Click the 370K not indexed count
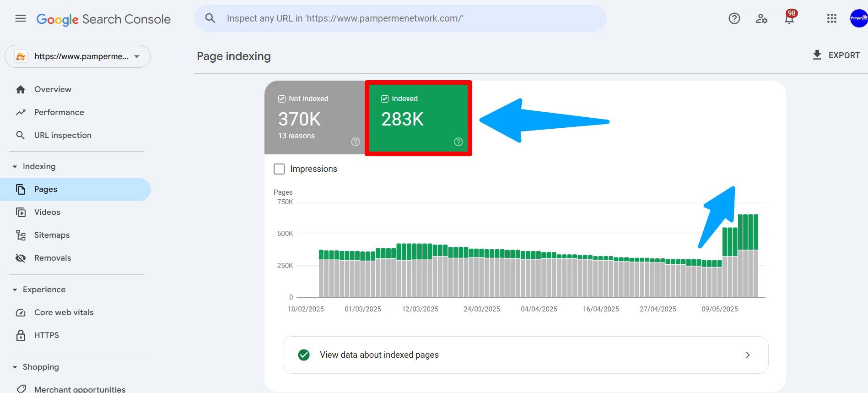 click(x=300, y=119)
